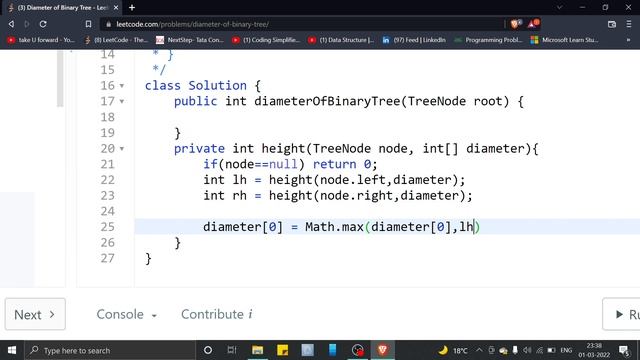
Task: Open the Brave browser taskbar icon
Action: (x=382, y=350)
